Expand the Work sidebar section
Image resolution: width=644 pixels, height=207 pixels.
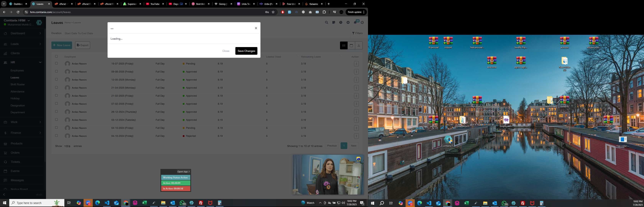pyautogui.click(x=23, y=122)
